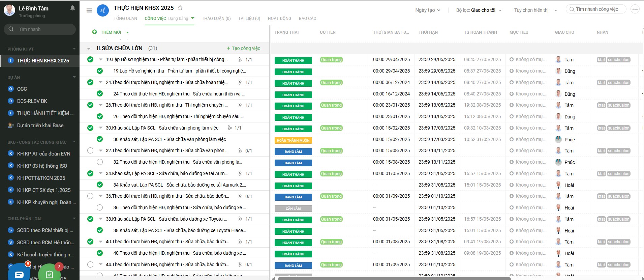644x280 pixels.
Task: Open the chat bubble widget
Action: click(19, 274)
